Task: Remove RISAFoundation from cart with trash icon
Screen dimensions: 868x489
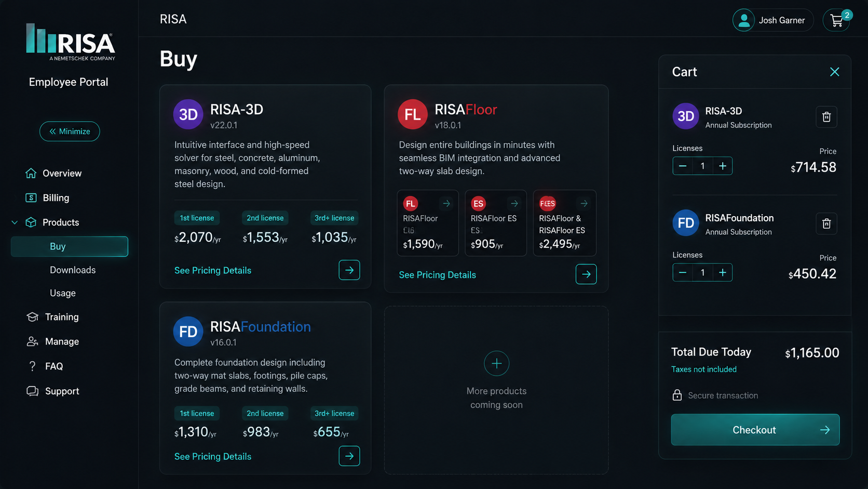Action: pos(826,224)
